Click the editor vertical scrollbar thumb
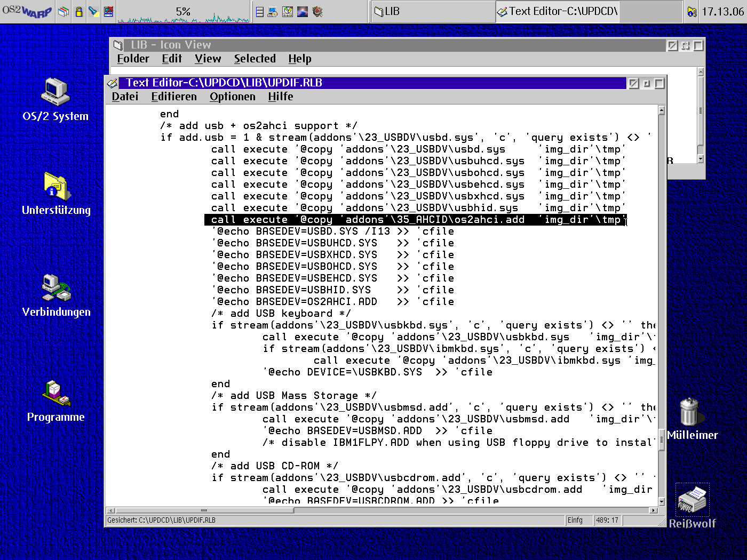This screenshot has height=560, width=747. pyautogui.click(x=662, y=440)
